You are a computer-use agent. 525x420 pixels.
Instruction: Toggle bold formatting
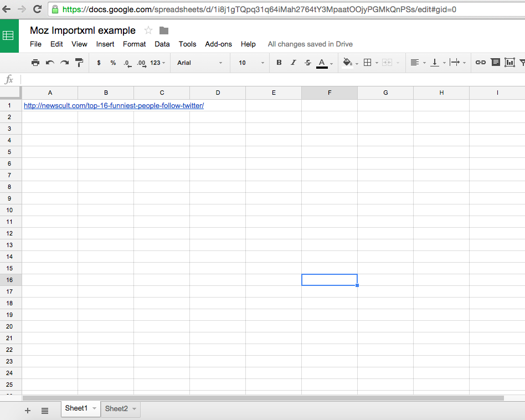(x=279, y=63)
